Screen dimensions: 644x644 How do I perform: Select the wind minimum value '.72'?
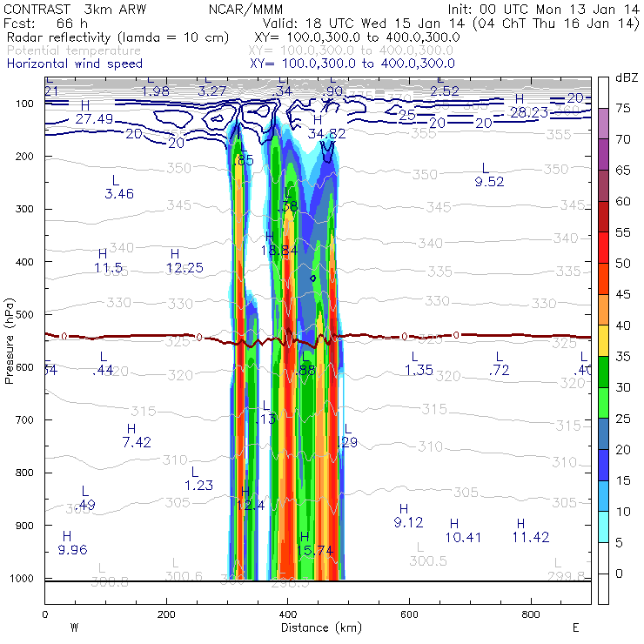click(x=499, y=371)
